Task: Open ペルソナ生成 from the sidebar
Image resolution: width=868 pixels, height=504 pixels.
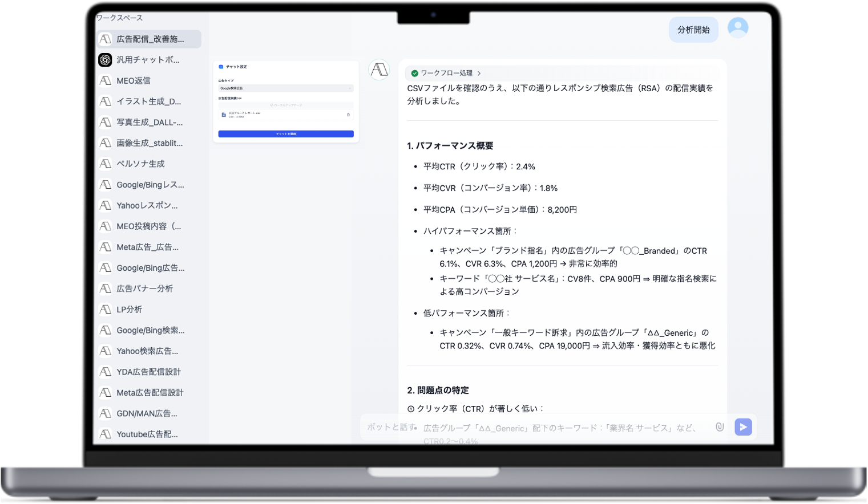Action: pyautogui.click(x=140, y=164)
